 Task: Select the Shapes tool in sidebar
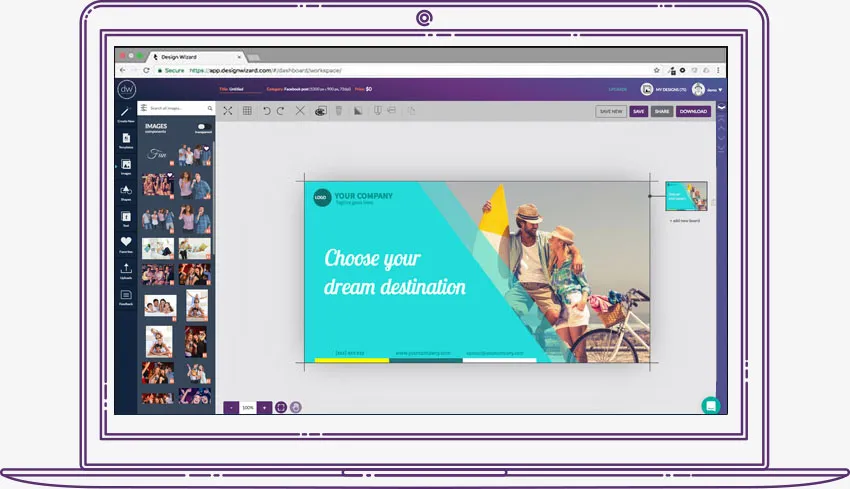126,192
